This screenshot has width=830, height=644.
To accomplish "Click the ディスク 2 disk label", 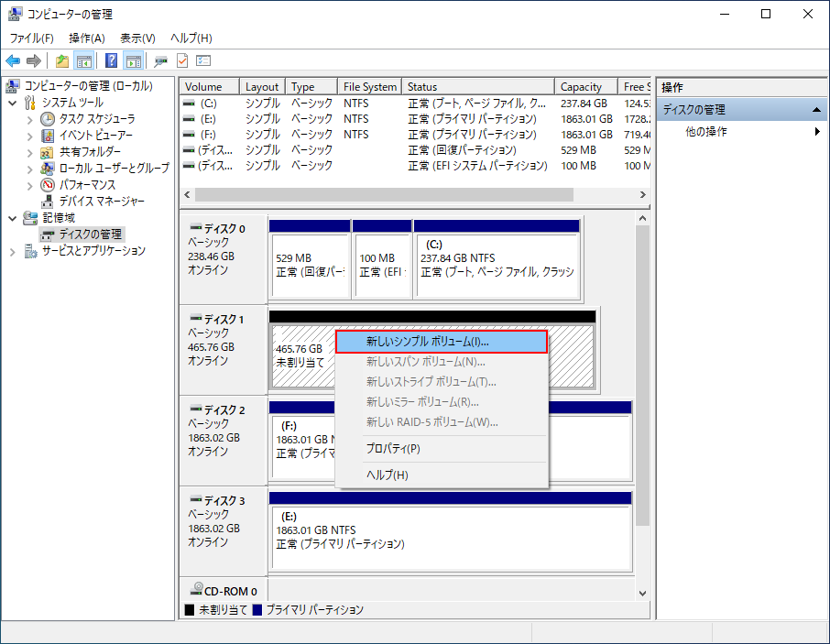I will 224,410.
